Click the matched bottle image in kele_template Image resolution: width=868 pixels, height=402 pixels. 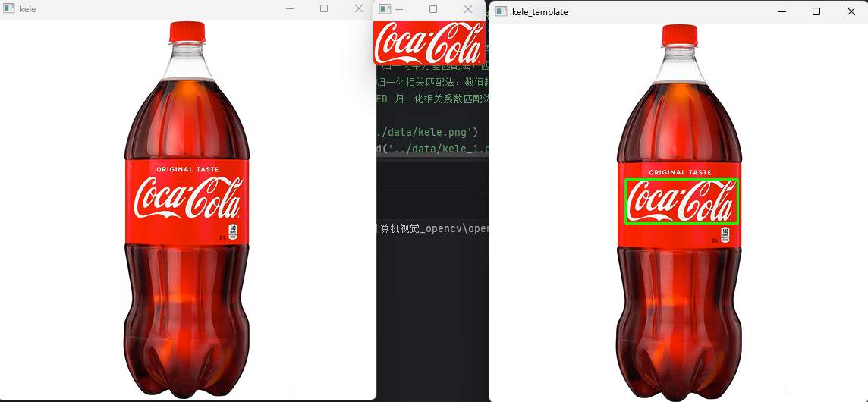pos(679,212)
